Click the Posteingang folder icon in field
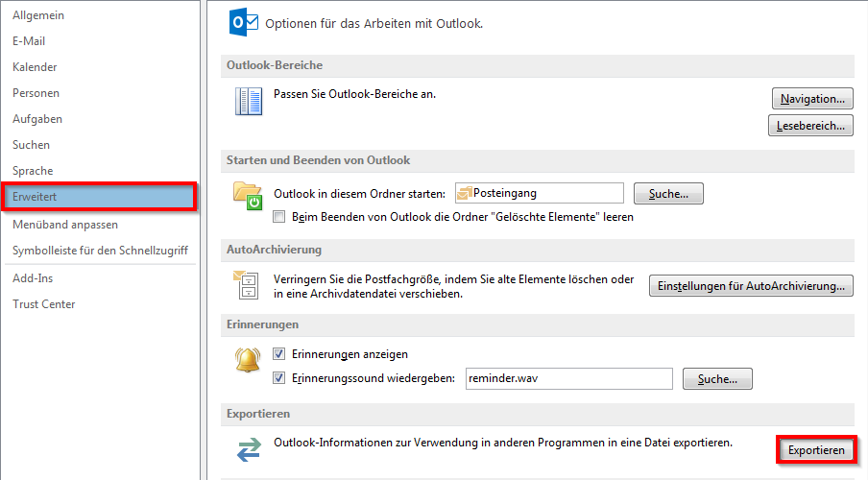 [x=464, y=193]
